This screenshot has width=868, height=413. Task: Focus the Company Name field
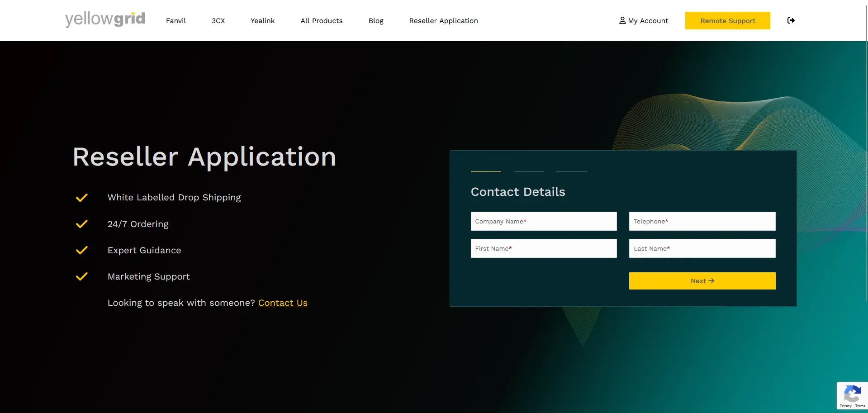pos(544,221)
